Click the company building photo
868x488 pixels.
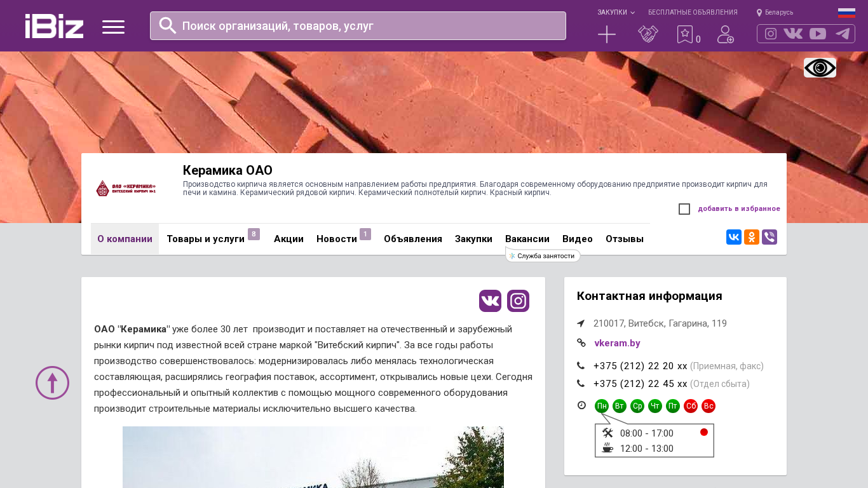click(x=313, y=457)
